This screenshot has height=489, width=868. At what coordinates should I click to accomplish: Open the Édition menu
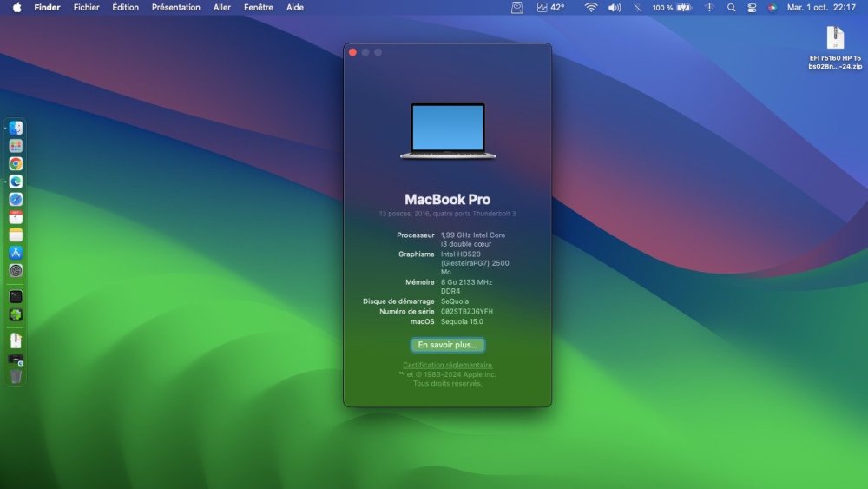(126, 7)
